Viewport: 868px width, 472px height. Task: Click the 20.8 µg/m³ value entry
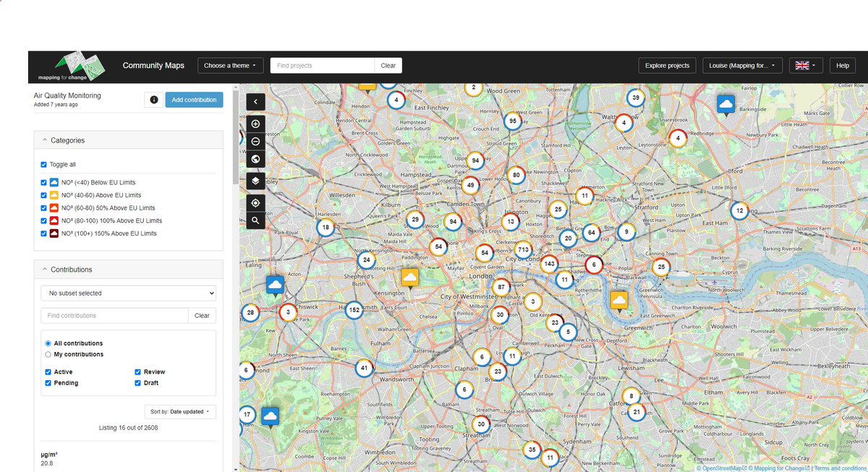point(47,463)
